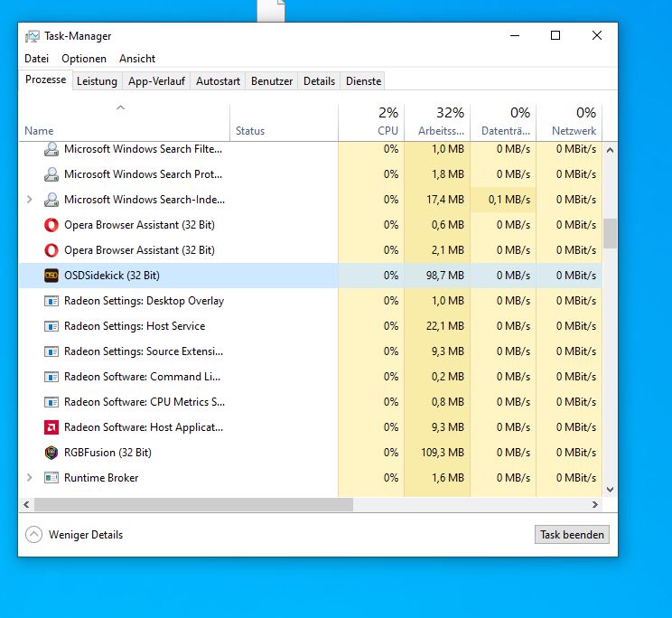Image resolution: width=672 pixels, height=618 pixels.
Task: Click the horizontal scrollbar thumb
Action: pos(193,504)
